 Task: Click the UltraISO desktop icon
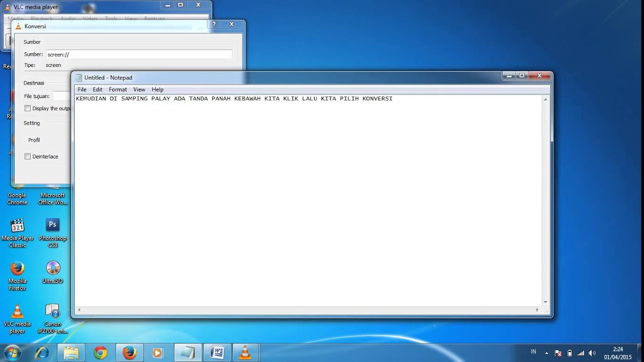(53, 273)
